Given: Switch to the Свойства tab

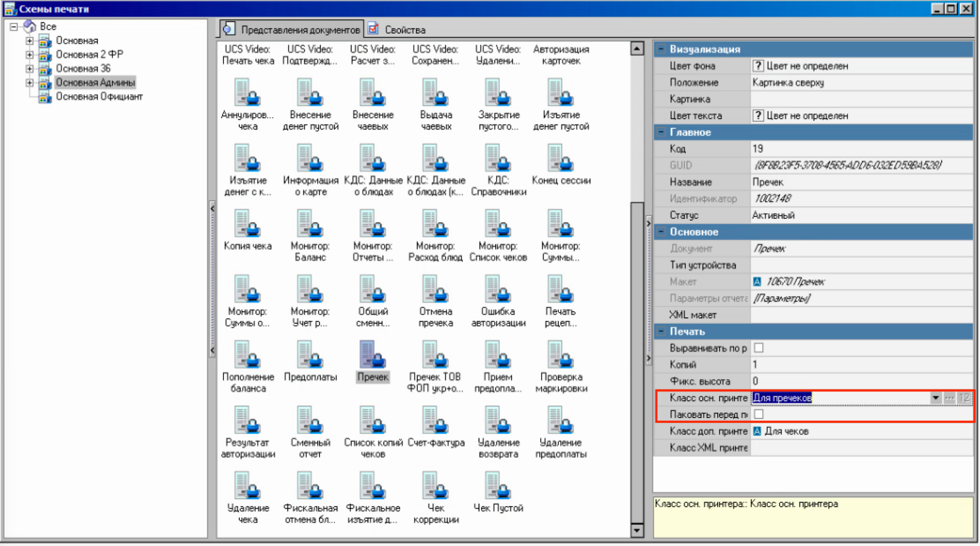Looking at the screenshot, I should point(397,30).
